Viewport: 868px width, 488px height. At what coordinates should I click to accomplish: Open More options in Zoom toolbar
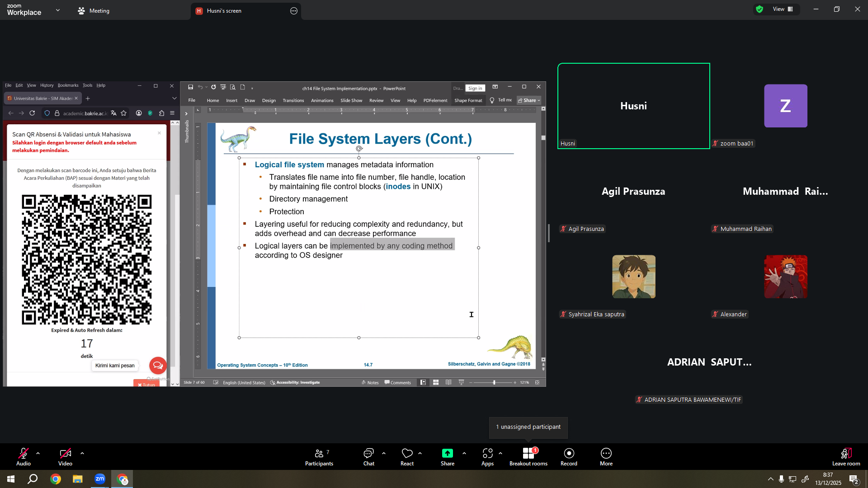(x=606, y=457)
